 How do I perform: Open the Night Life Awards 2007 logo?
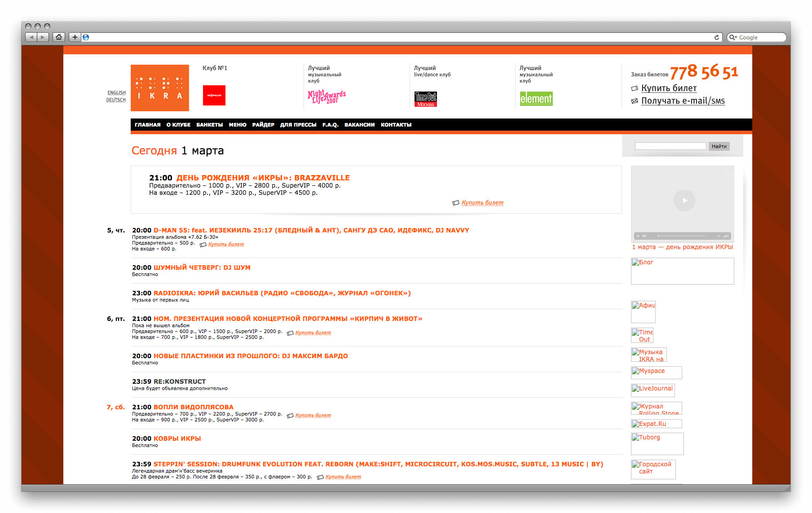pyautogui.click(x=327, y=96)
